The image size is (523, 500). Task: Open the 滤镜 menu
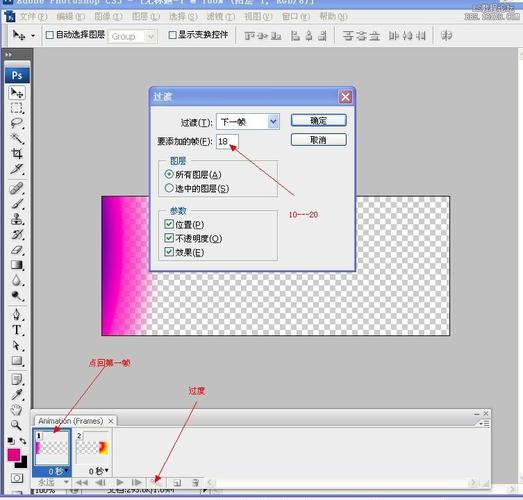(220, 16)
